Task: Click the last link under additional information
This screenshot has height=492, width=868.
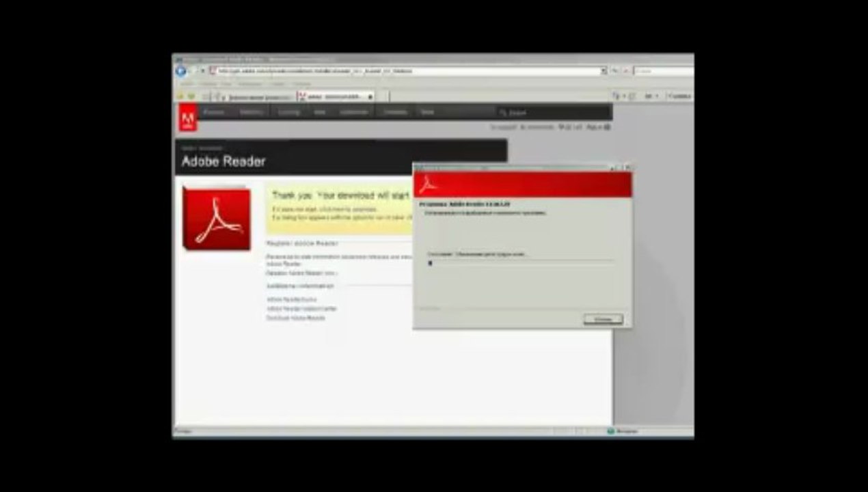Action: point(295,318)
